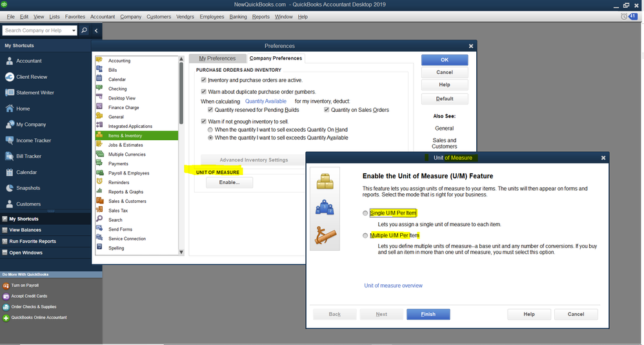
Task: Open reminders alarm clock icon
Action: coord(624,17)
